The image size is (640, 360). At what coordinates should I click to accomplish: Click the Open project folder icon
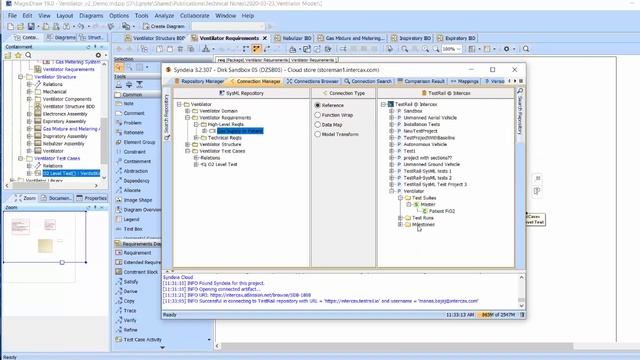point(20,27)
